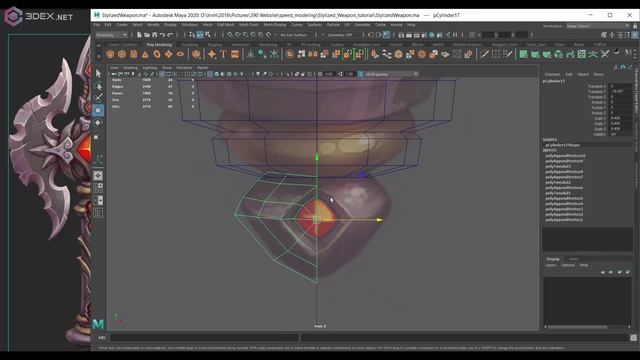Click the Redo arrow in status line
Screen dimensions: 640x360
[170, 35]
